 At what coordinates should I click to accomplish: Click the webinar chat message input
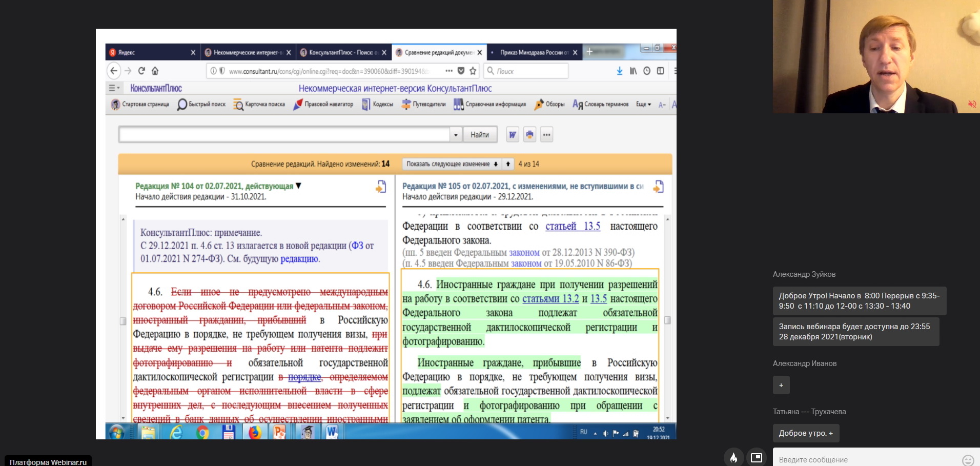coord(866,460)
